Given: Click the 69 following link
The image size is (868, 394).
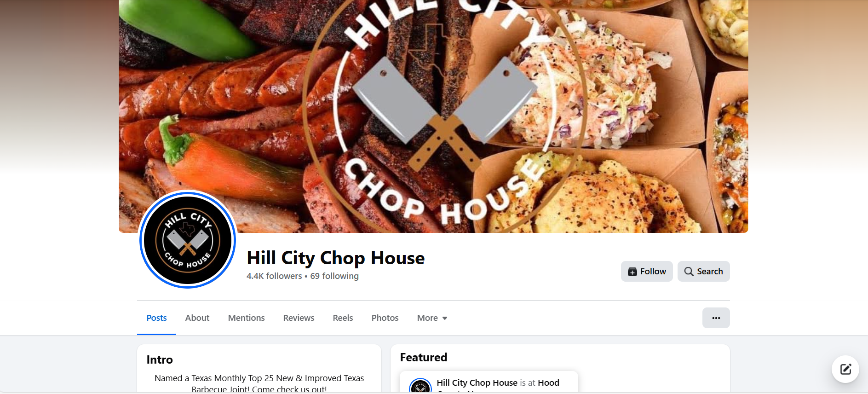Looking at the screenshot, I should (x=334, y=276).
